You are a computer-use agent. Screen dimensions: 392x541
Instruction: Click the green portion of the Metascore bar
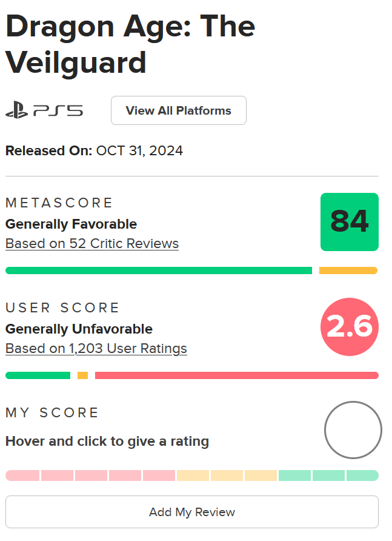[159, 270]
